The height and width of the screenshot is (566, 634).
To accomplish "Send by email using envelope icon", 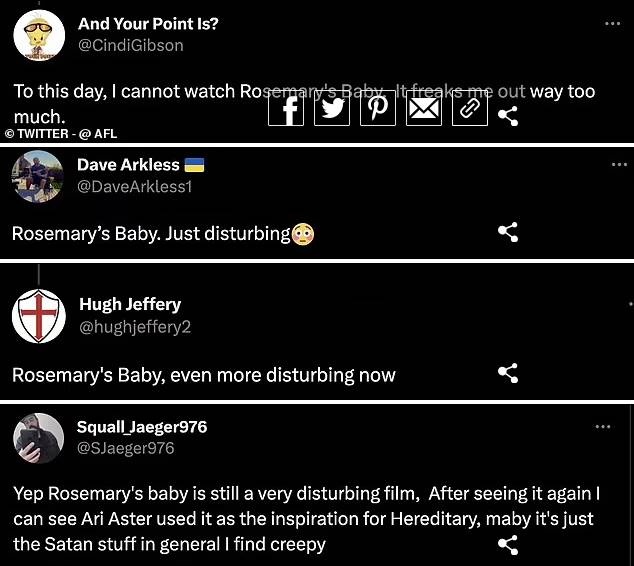I will 424,108.
